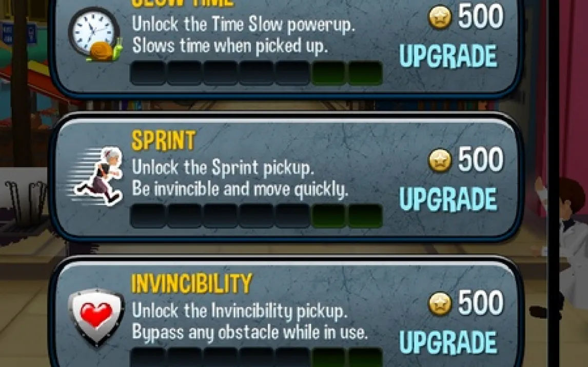Tap the gold coin beside Invincibility price
The height and width of the screenshot is (367, 588).
pos(440,304)
